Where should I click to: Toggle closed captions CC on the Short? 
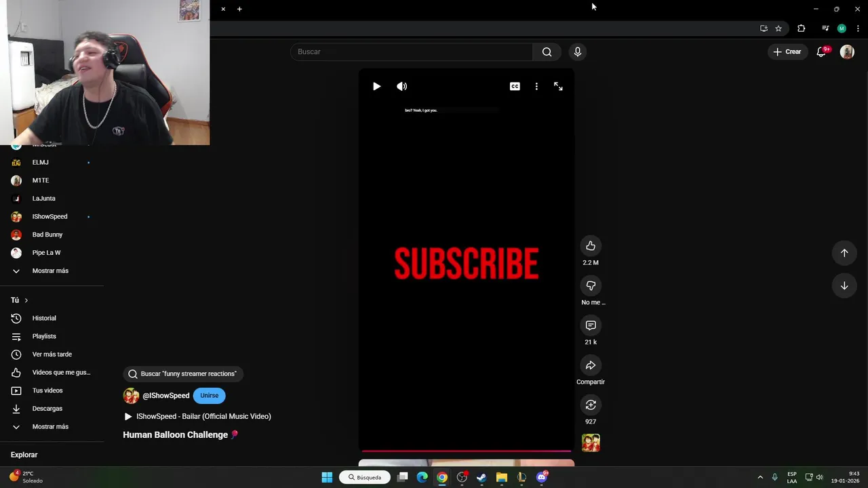pyautogui.click(x=515, y=86)
